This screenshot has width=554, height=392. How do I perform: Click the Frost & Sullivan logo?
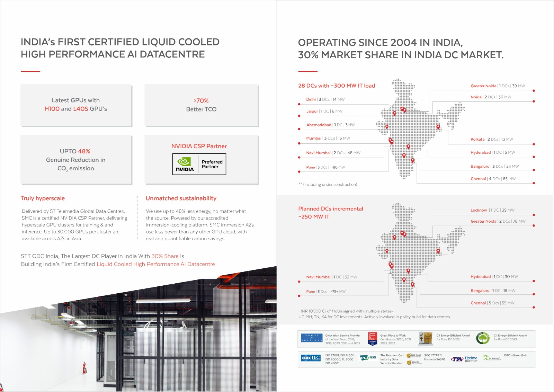tap(312, 338)
